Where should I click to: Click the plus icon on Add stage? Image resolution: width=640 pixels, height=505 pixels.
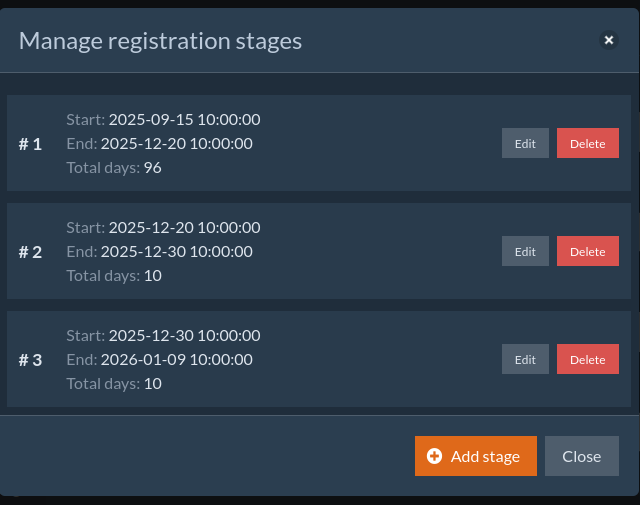click(x=434, y=456)
